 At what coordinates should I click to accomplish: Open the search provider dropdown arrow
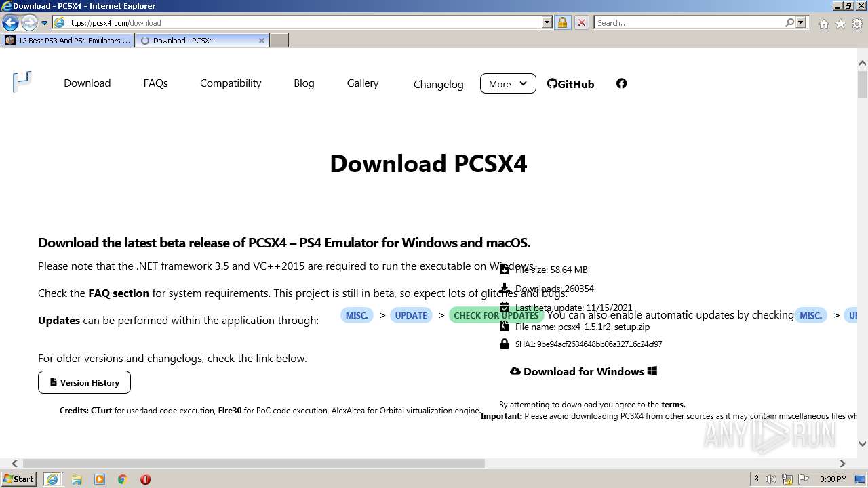pyautogui.click(x=801, y=22)
